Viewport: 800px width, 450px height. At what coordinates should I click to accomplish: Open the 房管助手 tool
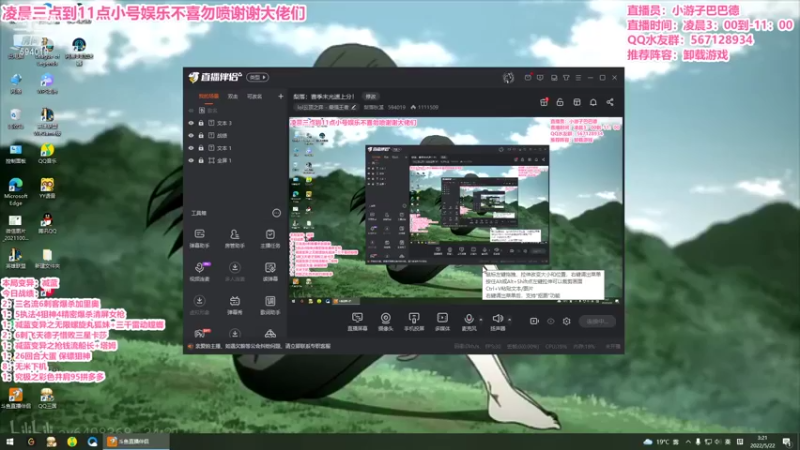(x=235, y=238)
